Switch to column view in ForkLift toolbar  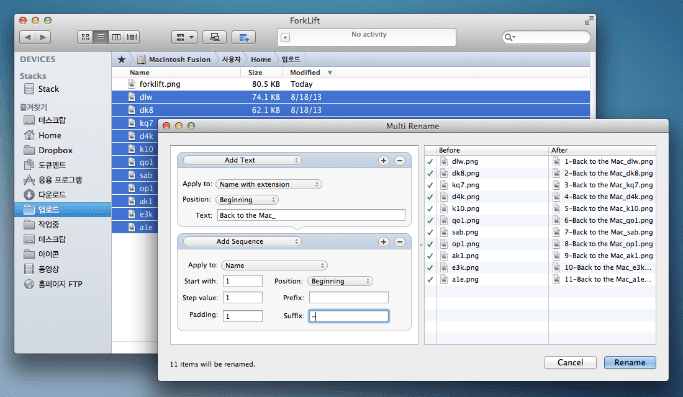pos(116,37)
